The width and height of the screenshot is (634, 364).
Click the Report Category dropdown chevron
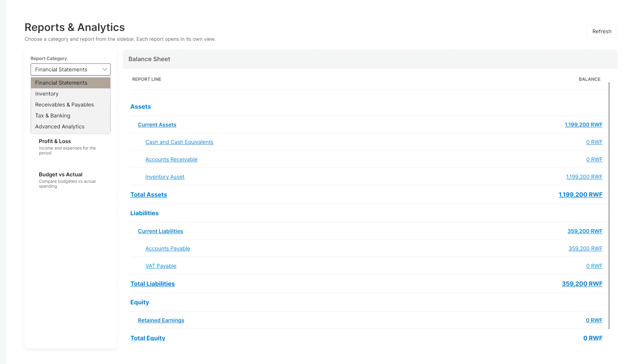pos(105,69)
